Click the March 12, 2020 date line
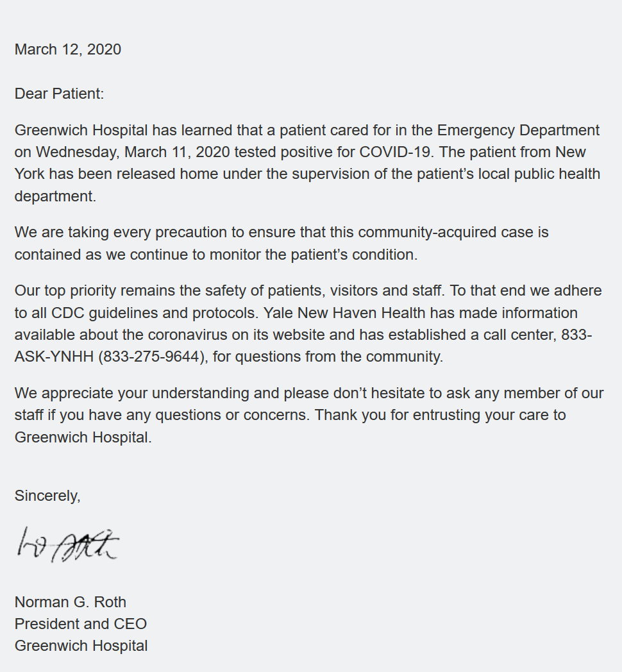The image size is (622, 672). click(68, 49)
